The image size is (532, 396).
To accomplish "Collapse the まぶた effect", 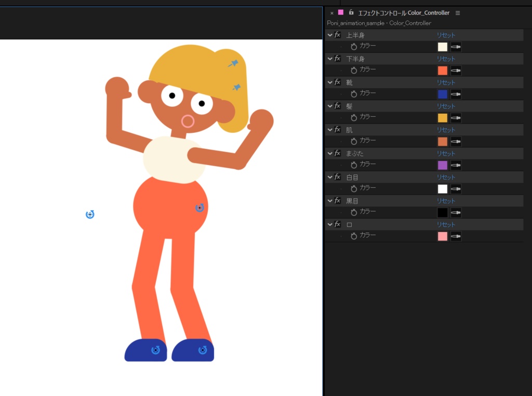I will click(330, 153).
